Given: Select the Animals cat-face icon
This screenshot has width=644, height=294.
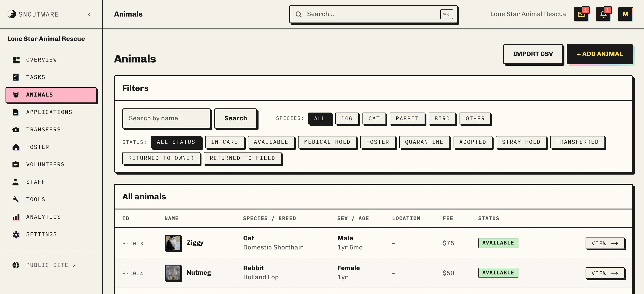Looking at the screenshot, I should coord(16,95).
